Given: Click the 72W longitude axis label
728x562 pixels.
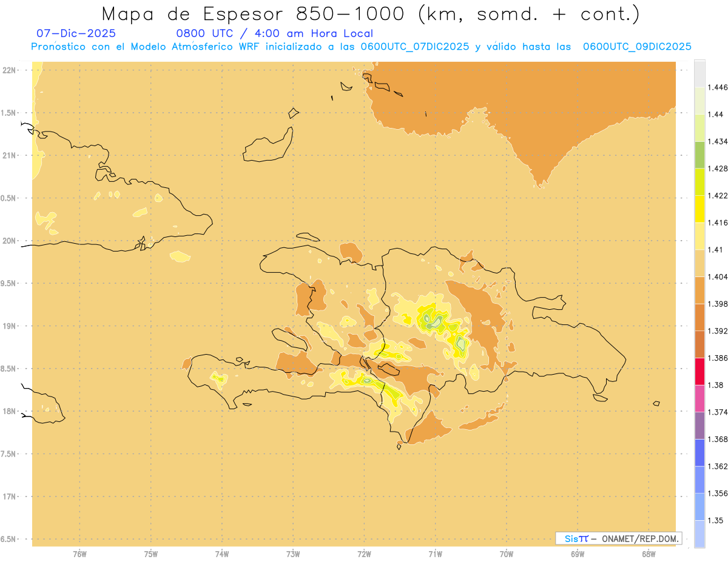Looking at the screenshot, I should (364, 554).
